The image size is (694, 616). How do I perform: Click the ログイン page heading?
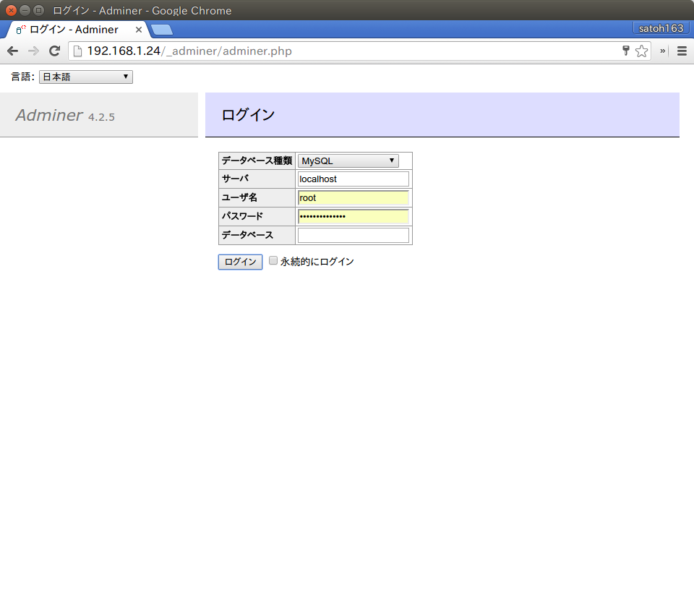point(248,115)
